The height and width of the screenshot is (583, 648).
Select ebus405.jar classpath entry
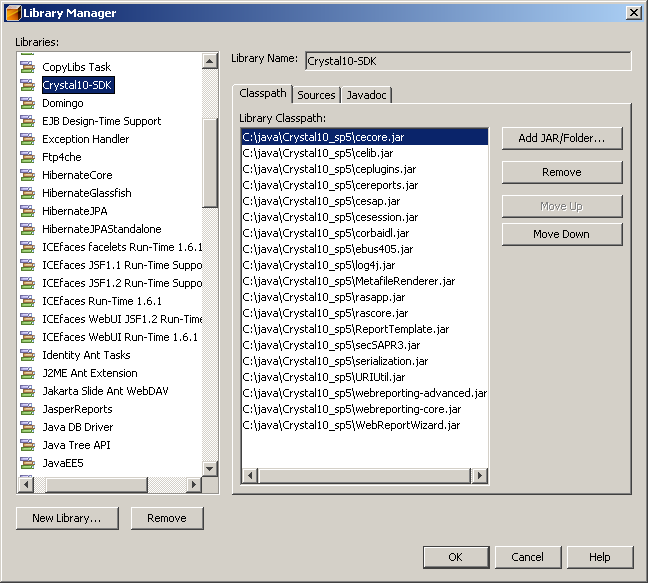tap(364, 249)
